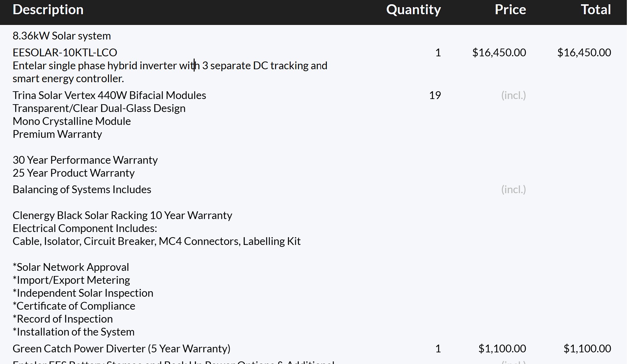Viewport: 644px width, 364px height.
Task: Click the Total column header
Action: click(x=596, y=10)
